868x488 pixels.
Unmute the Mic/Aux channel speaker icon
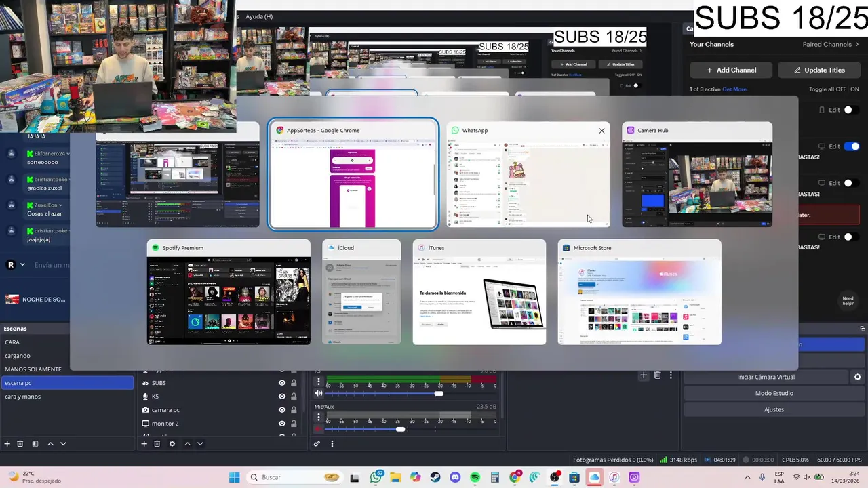click(x=318, y=429)
